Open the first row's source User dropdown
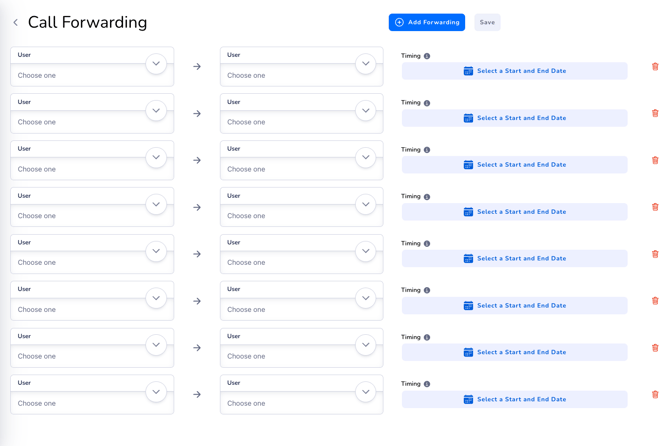This screenshot has width=670, height=446. [x=156, y=64]
